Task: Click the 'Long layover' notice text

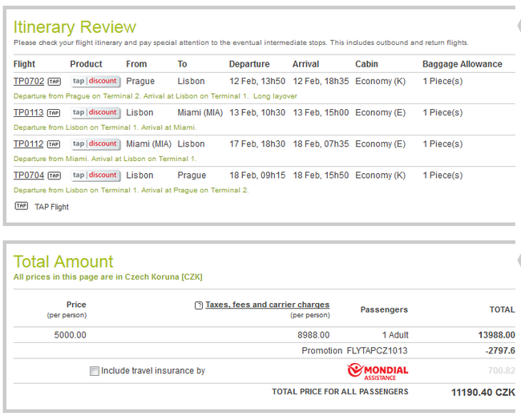Action: 275,96
